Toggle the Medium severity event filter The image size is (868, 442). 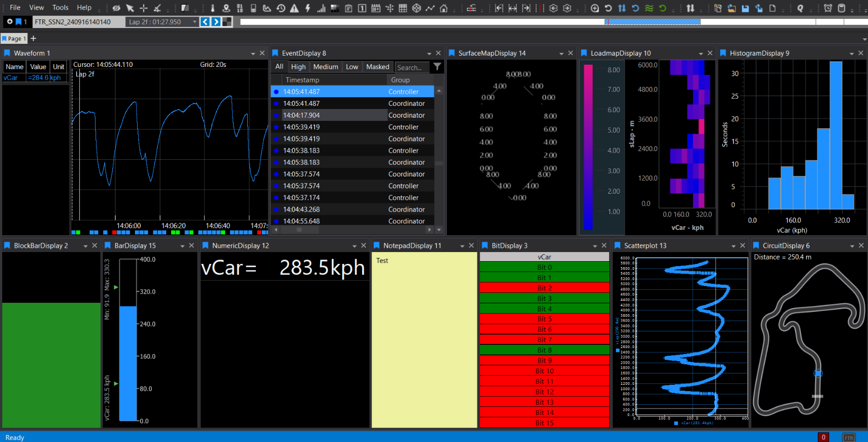point(325,67)
